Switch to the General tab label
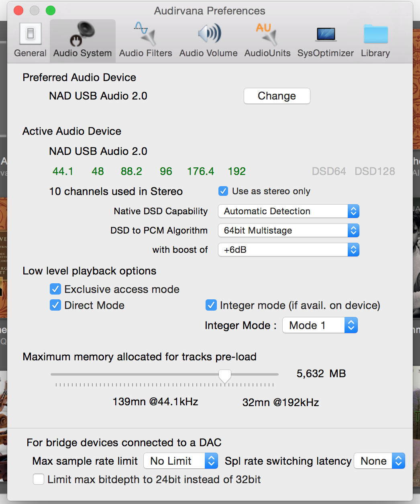The height and width of the screenshot is (504, 420). tap(30, 53)
